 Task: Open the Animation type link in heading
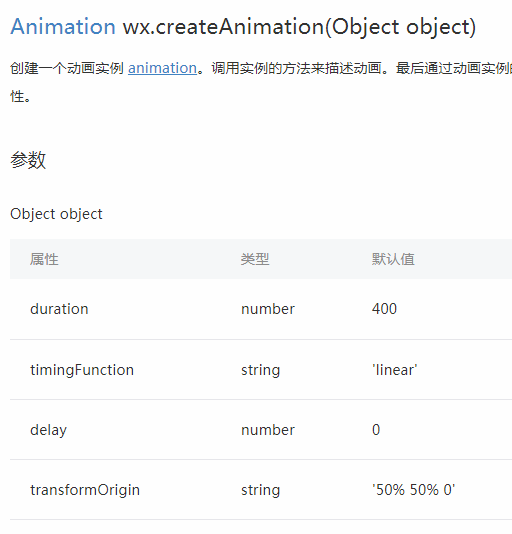[x=63, y=27]
